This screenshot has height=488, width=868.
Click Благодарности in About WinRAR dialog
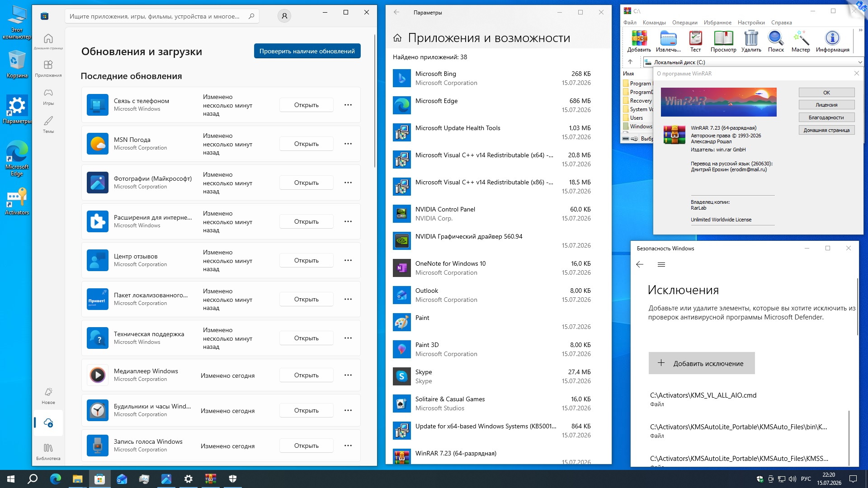coord(826,117)
